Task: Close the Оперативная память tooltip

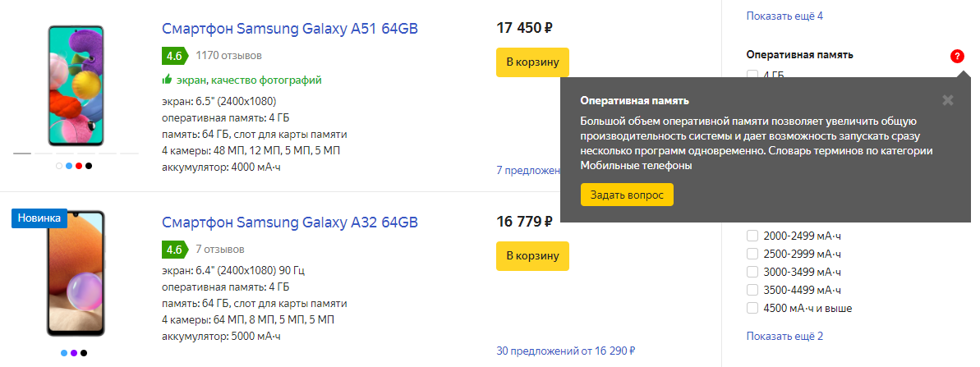Action: [948, 100]
